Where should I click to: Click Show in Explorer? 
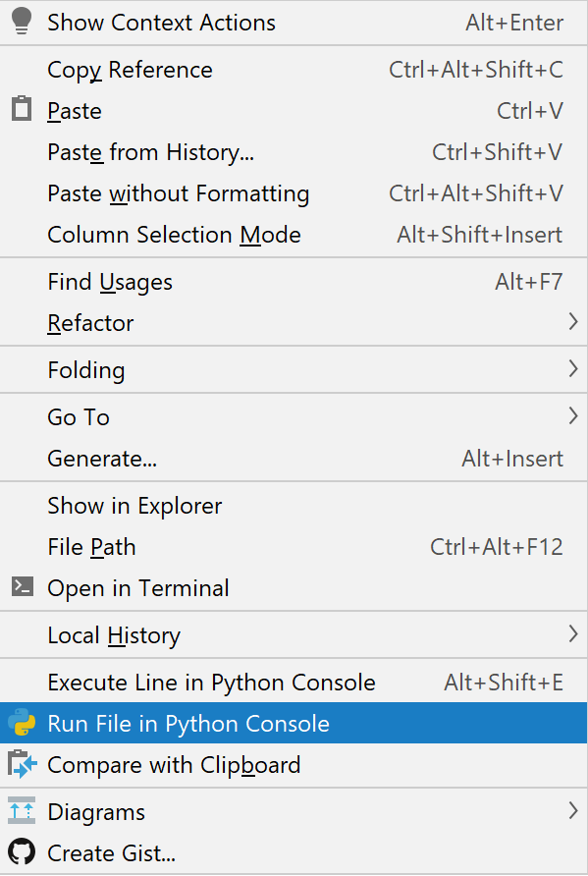[134, 505]
